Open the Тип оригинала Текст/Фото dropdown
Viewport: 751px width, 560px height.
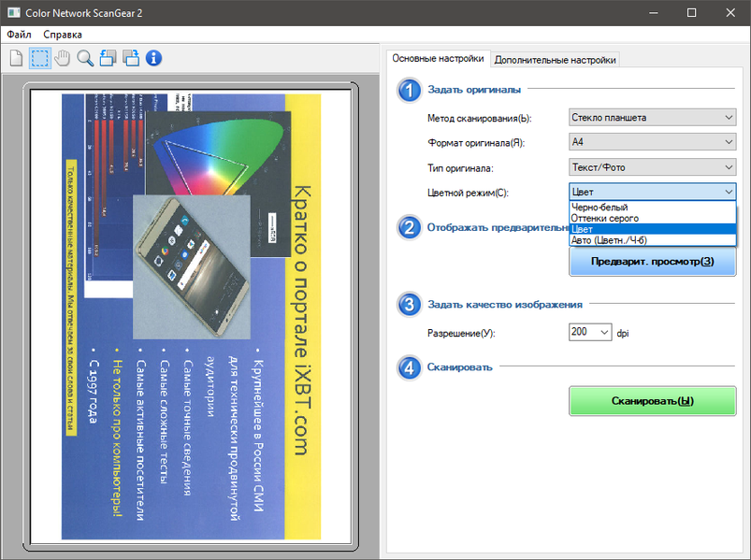pyautogui.click(x=653, y=167)
